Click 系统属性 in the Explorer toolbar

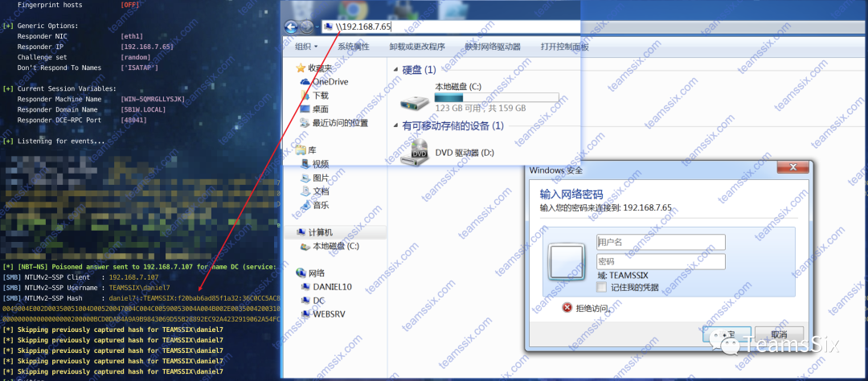pos(353,47)
